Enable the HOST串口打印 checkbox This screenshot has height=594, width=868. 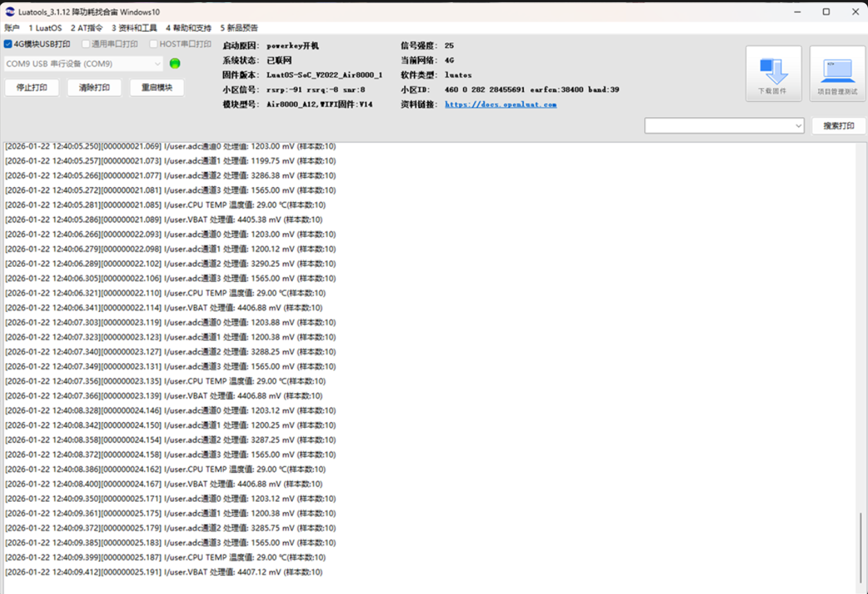pyautogui.click(x=154, y=44)
